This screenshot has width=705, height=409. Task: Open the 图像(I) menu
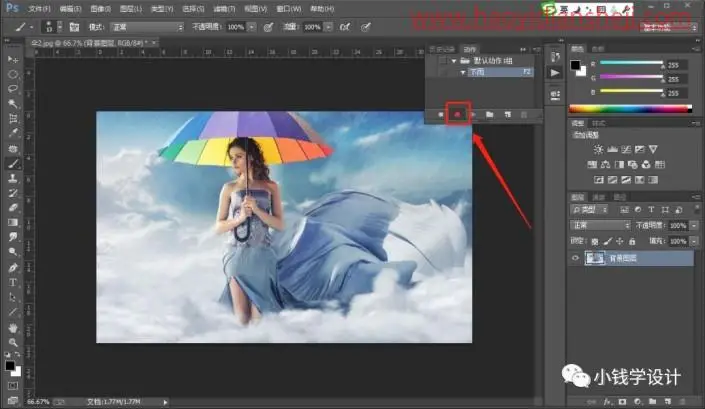(101, 9)
